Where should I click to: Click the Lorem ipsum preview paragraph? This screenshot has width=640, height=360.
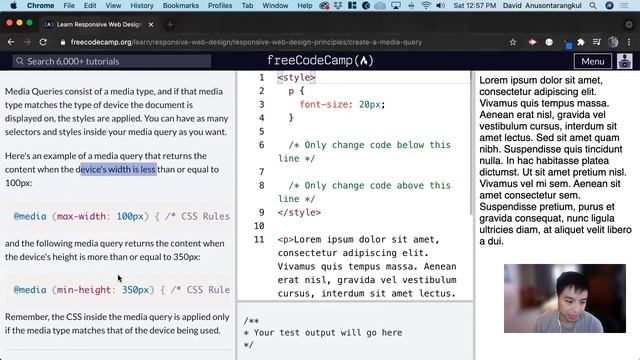click(556, 160)
